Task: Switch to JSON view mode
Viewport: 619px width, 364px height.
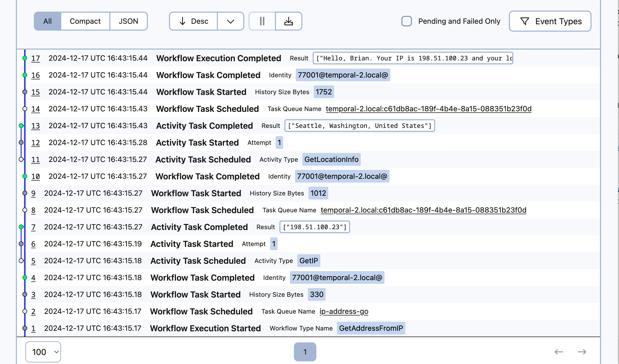Action: pyautogui.click(x=129, y=21)
